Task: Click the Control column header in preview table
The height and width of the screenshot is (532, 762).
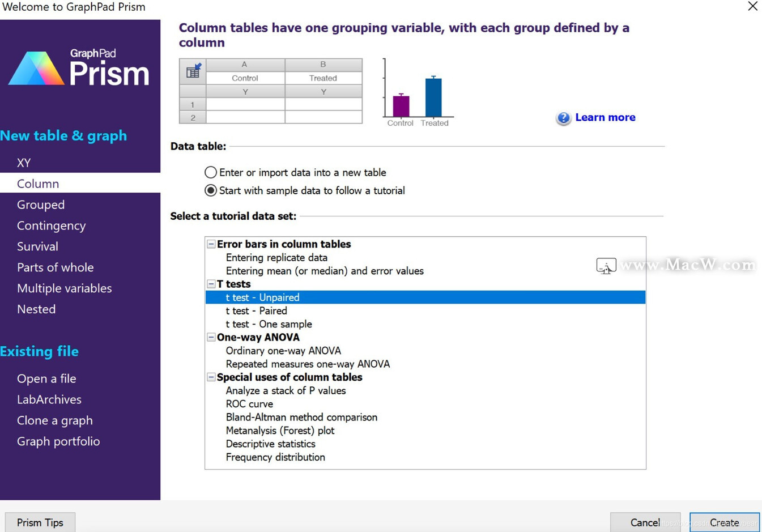Action: (245, 78)
